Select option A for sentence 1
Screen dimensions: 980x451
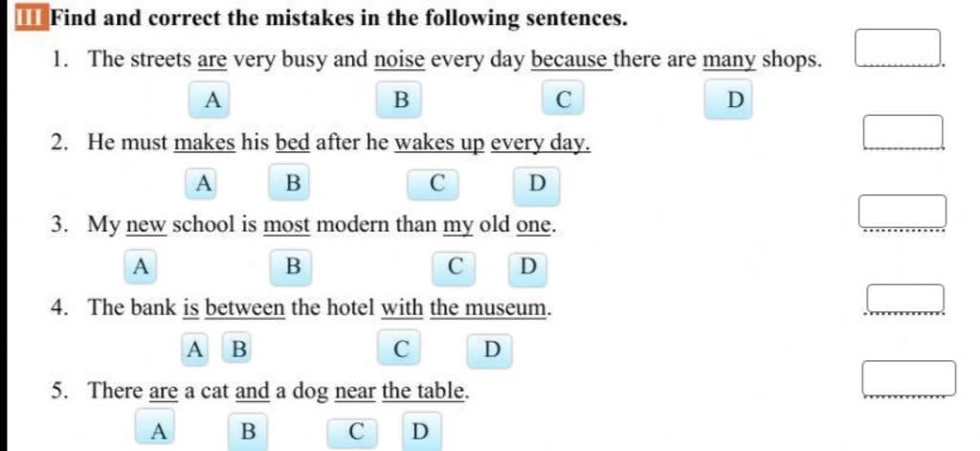click(x=212, y=98)
